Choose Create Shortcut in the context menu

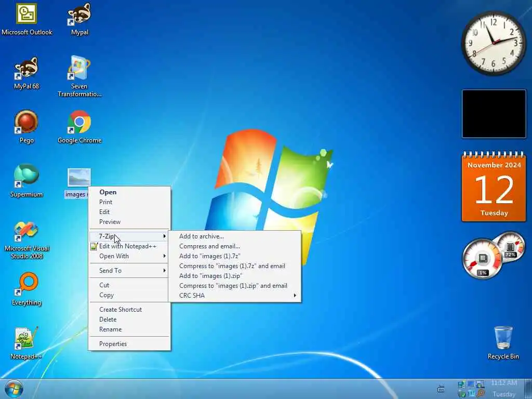pos(129,310)
